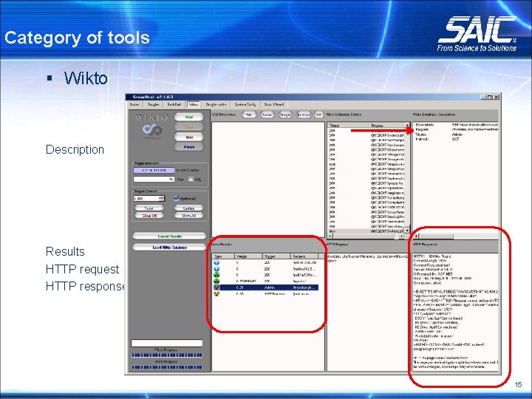Screen dimensions: 532x399
Task: Click inside the HTTP Response text area
Action: (456, 312)
